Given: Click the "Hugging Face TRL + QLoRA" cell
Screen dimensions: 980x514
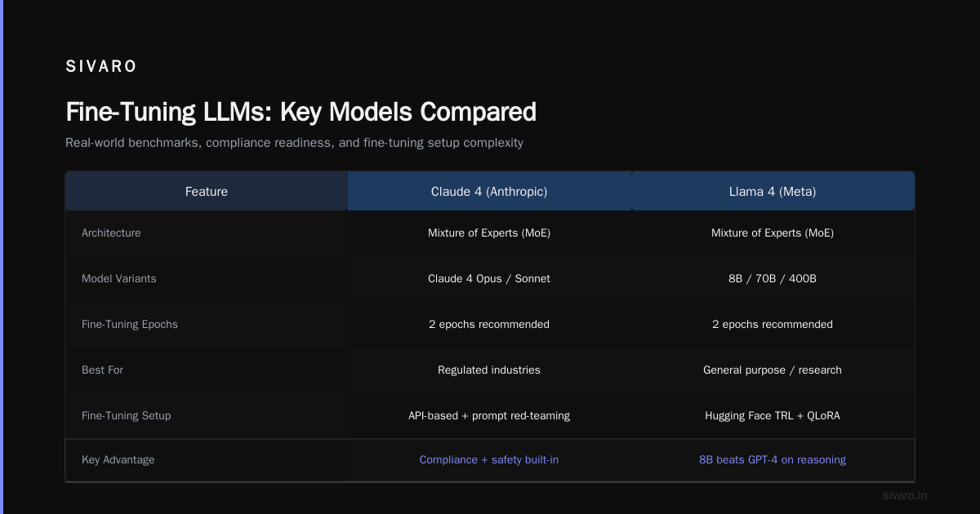Looking at the screenshot, I should tap(773, 416).
